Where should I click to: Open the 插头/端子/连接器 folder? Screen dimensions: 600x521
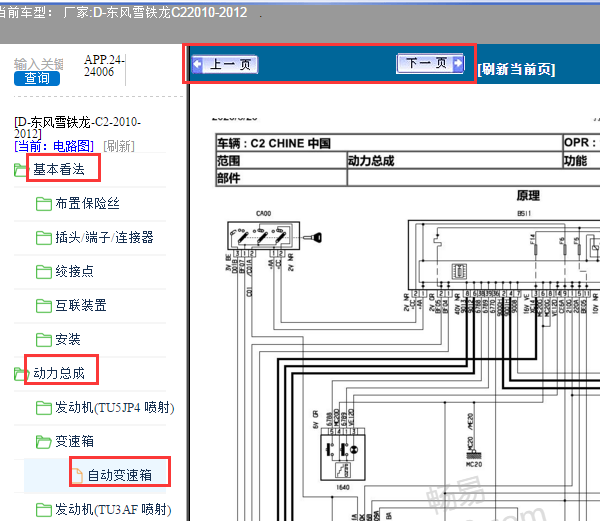coord(104,237)
